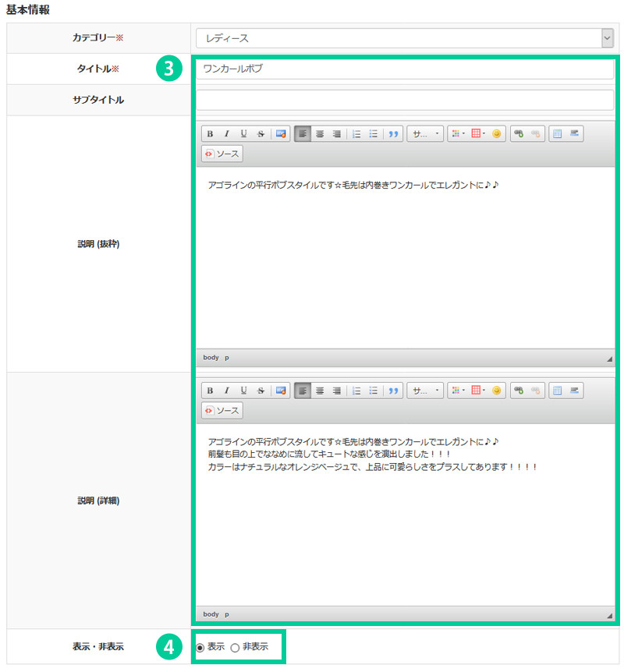The height and width of the screenshot is (672, 624).
Task: Open font size dropdown in the 説明 (抜粋) editor
Action: click(x=425, y=134)
